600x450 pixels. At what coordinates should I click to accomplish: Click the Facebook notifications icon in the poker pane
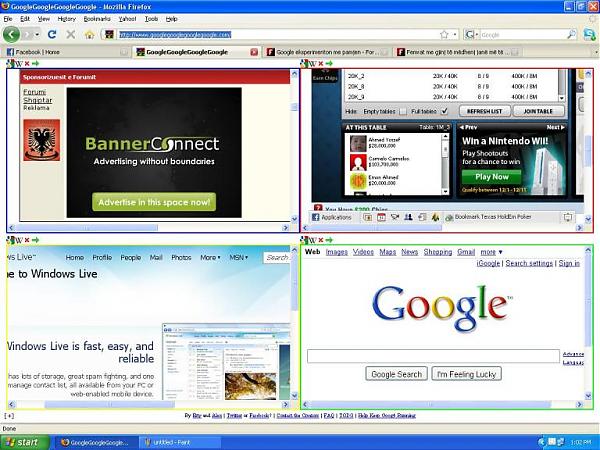[x=568, y=217]
